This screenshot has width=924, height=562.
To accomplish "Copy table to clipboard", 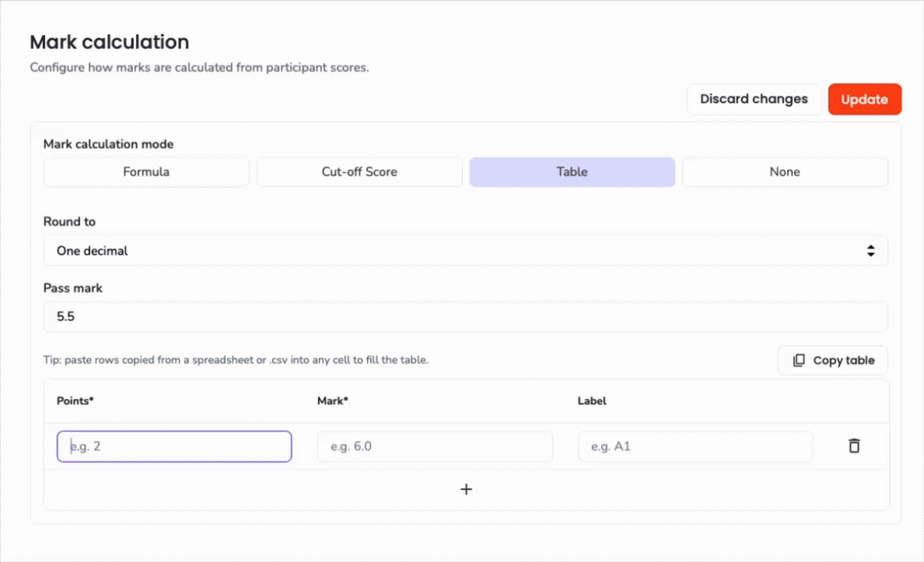I will pos(833,360).
